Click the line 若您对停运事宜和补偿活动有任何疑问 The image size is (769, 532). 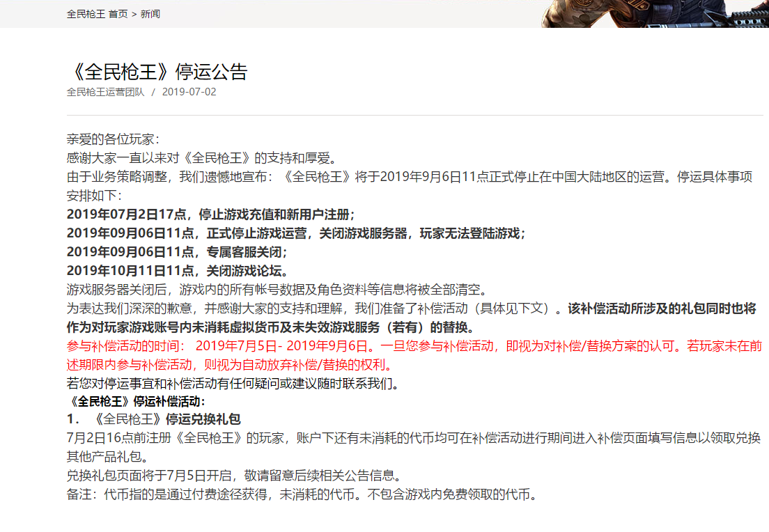[234, 383]
